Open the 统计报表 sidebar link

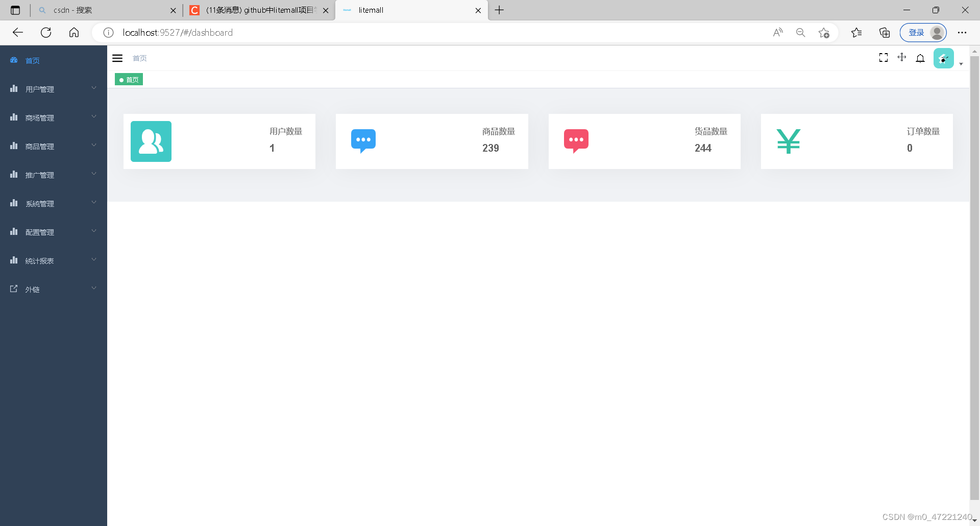click(40, 260)
